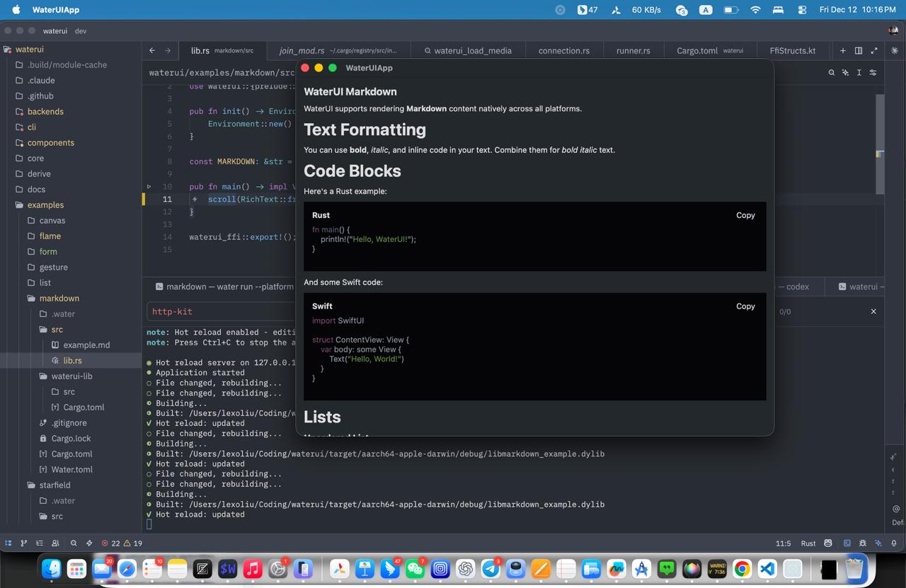Open the agent panel sparkle icon in the status bar
906x588 pixels.
(878, 543)
